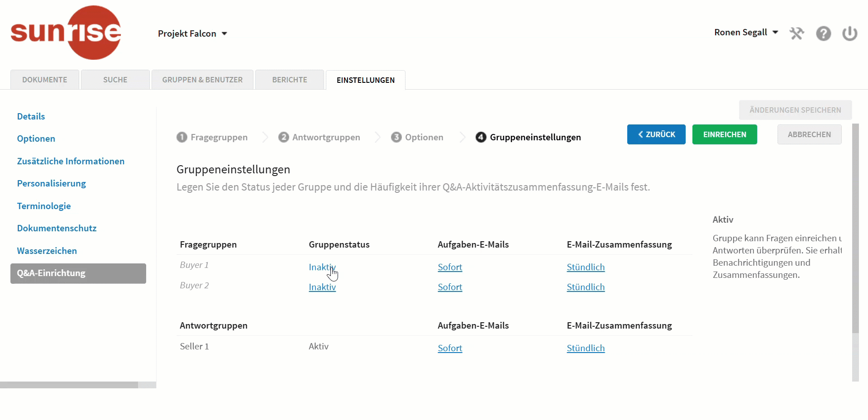Click the Buyer 2 group name

tap(194, 285)
